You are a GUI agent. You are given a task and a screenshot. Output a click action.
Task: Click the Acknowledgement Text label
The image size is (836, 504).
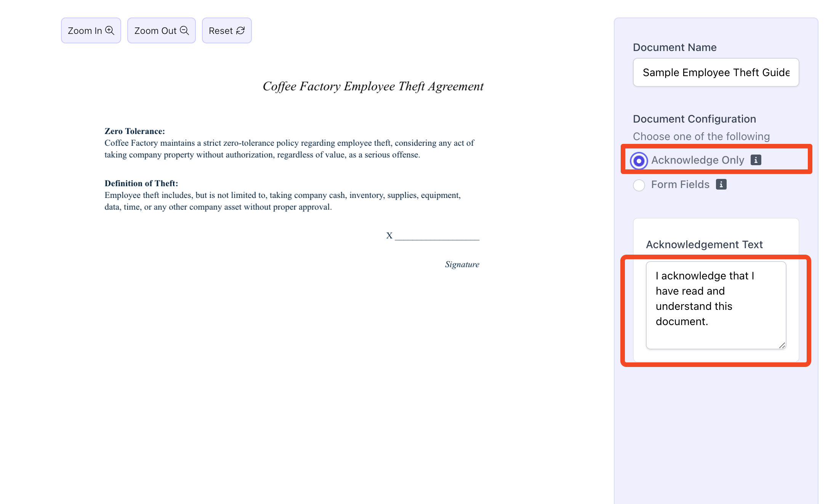[x=704, y=245]
